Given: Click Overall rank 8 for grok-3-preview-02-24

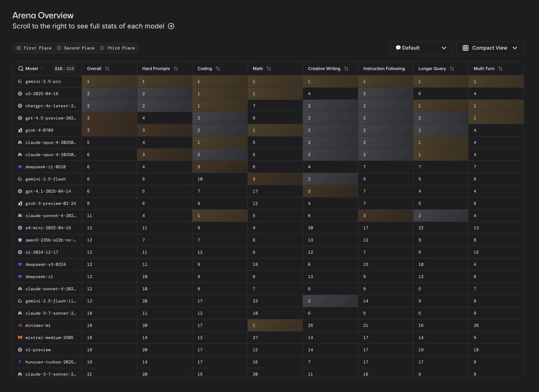Looking at the screenshot, I should (109, 203).
